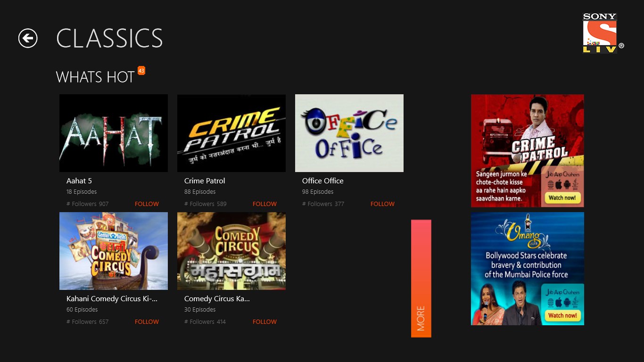Select the Office Office title text
644x362 pixels.
coord(323,181)
